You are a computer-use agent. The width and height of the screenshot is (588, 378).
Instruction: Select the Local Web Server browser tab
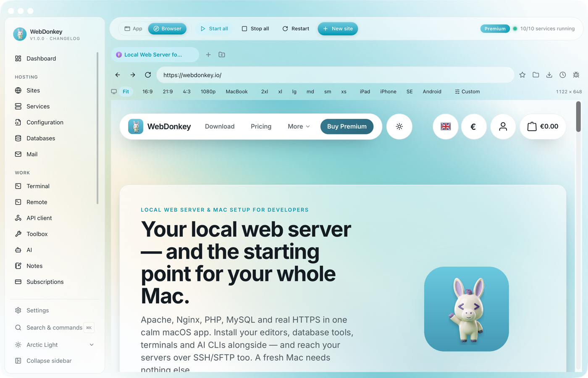(x=155, y=55)
